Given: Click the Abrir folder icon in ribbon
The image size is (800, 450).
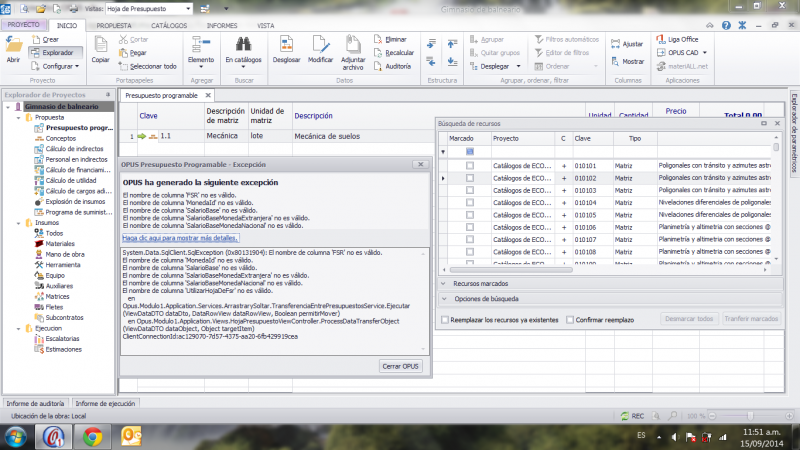Looking at the screenshot, I should [14, 46].
